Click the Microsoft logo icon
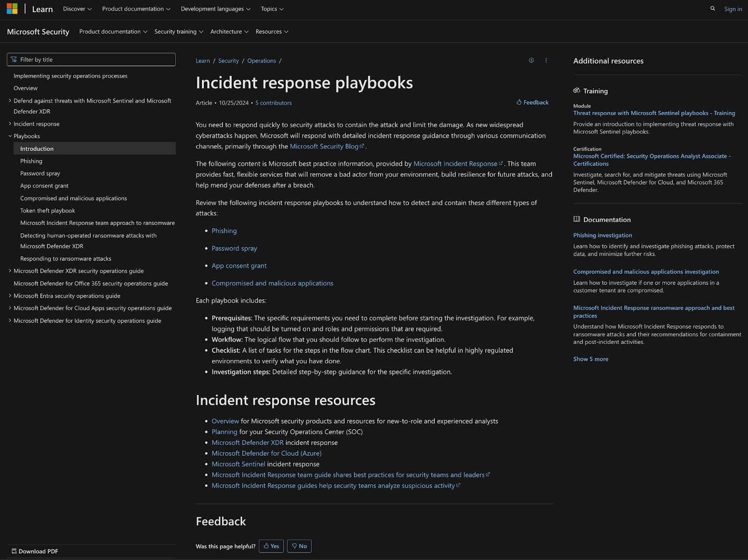 12,9
